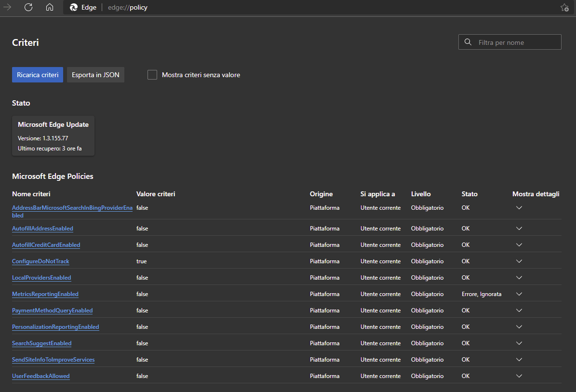Expand details for AutofillAddressEnabled row

pos(519,229)
